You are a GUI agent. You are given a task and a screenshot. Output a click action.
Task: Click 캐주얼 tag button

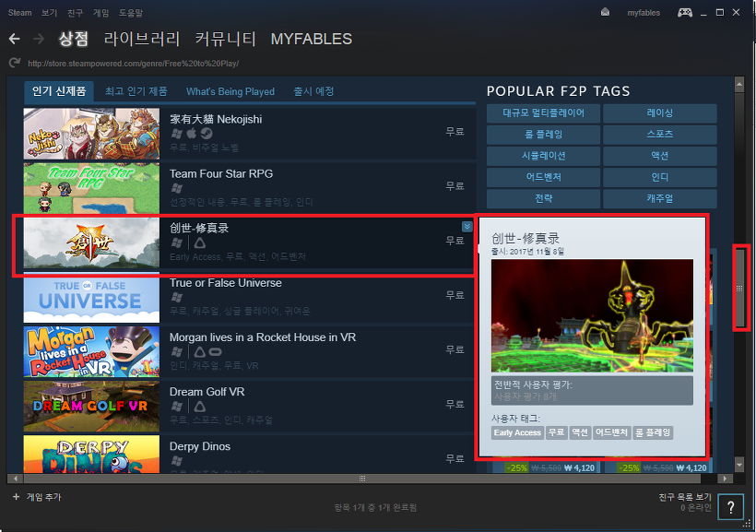pyautogui.click(x=660, y=199)
